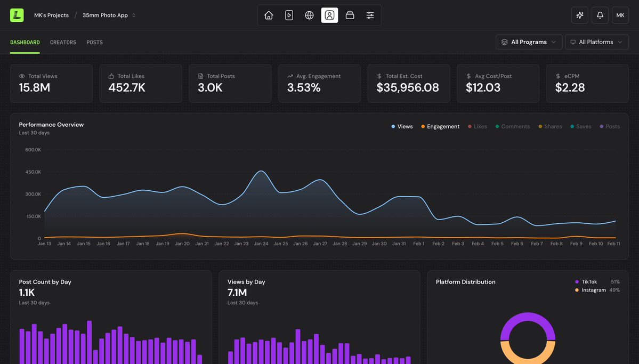639x364 pixels.
Task: Expand the All Platforms dropdown
Action: pos(596,42)
